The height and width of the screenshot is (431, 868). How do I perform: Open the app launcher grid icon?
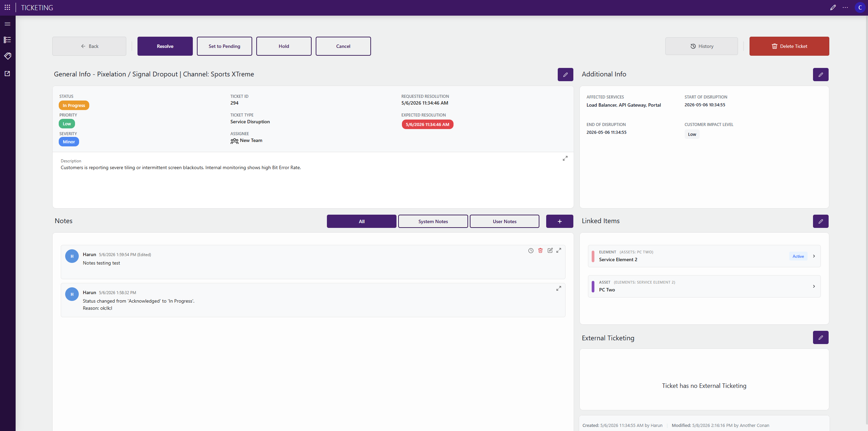coord(7,7)
